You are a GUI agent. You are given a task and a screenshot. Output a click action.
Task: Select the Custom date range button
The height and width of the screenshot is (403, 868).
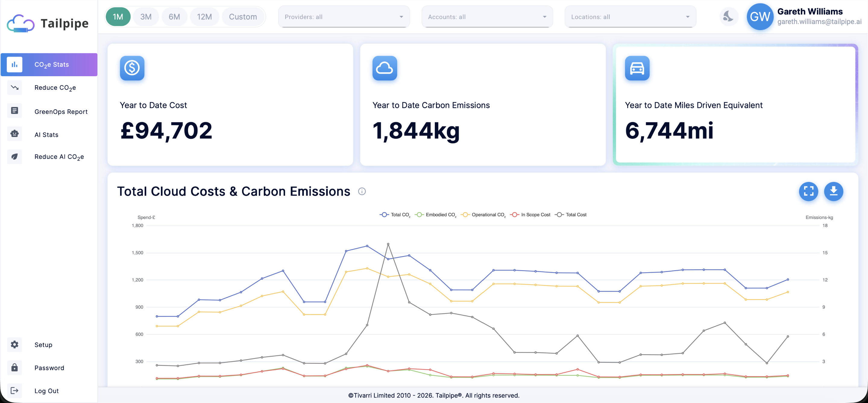(x=243, y=17)
